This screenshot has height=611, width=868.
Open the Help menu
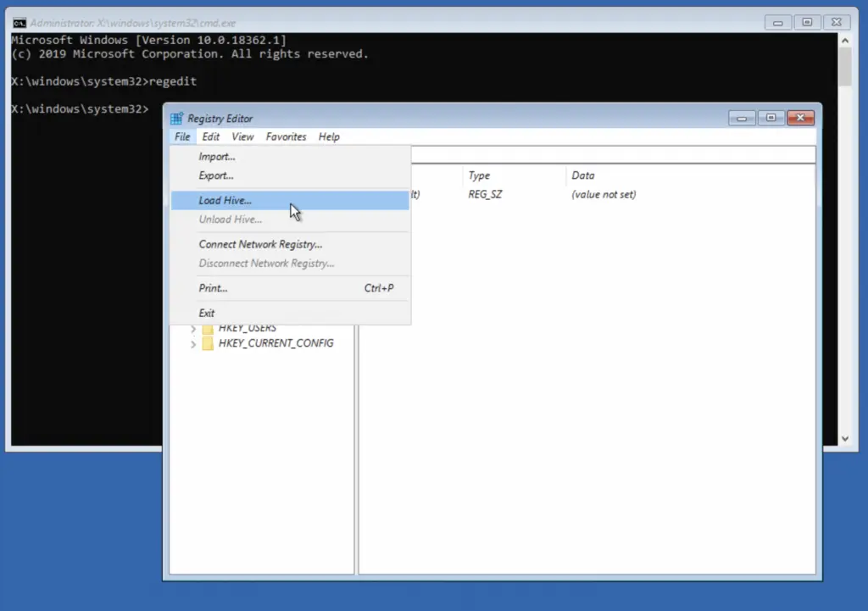[x=329, y=136]
